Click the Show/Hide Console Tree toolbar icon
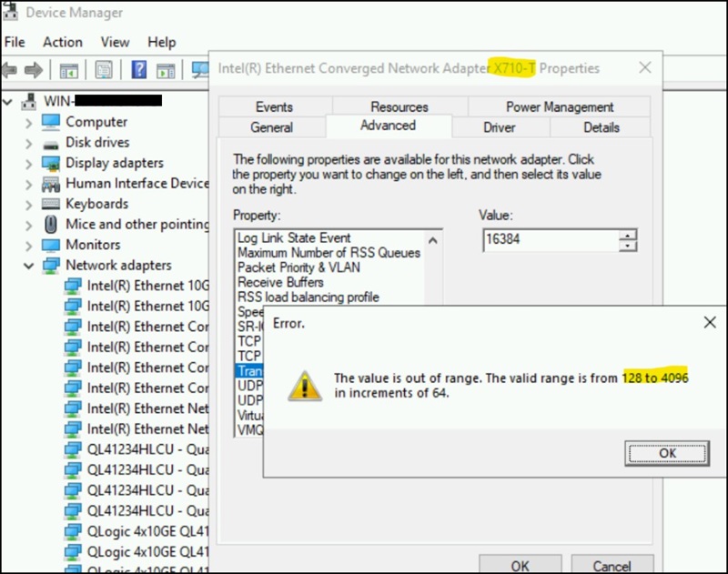Viewport: 728px width, 574px height. click(68, 70)
